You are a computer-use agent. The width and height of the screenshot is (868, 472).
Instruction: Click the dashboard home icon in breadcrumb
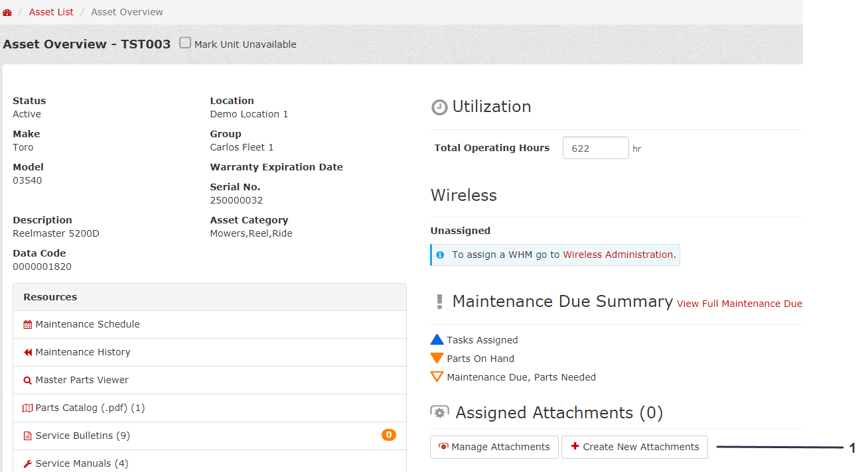7,12
